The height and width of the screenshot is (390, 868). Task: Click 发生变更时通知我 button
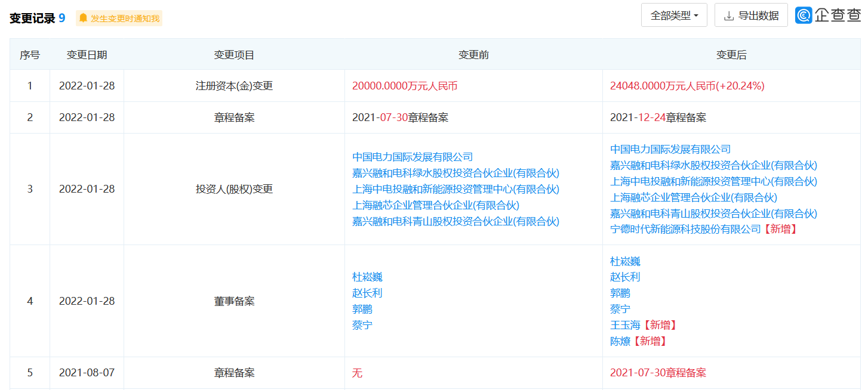click(x=119, y=18)
